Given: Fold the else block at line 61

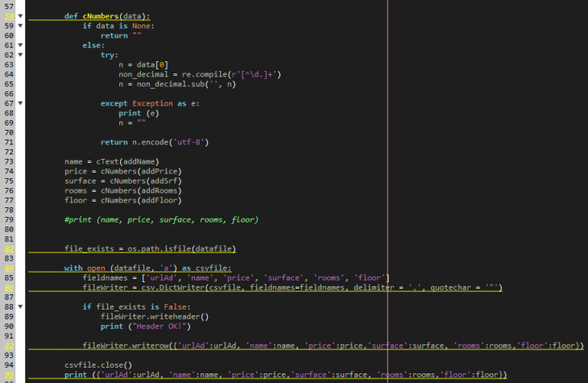Looking at the screenshot, I should tap(20, 45).
